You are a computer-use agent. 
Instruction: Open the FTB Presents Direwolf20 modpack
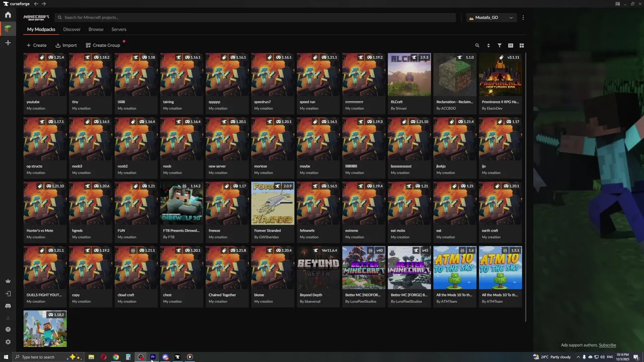point(182,211)
